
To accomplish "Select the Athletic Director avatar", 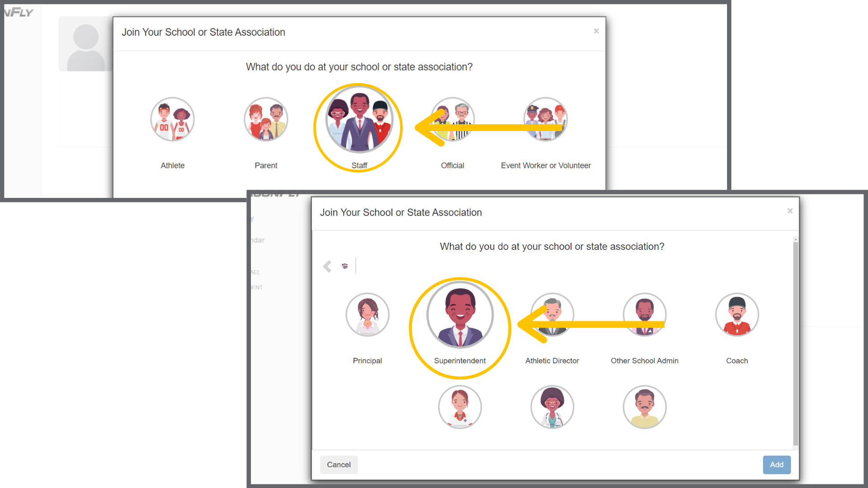I will tap(552, 314).
